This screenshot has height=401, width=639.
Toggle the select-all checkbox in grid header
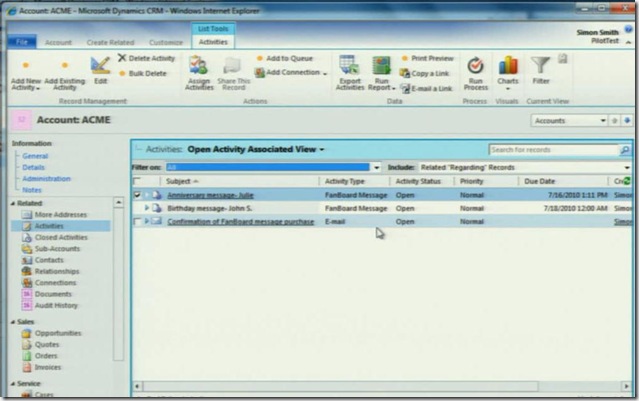tap(137, 181)
